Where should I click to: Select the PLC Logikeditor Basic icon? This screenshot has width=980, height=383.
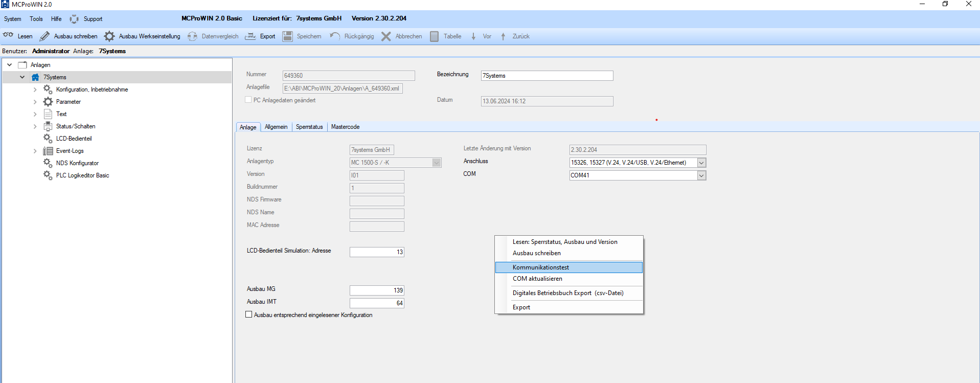48,175
